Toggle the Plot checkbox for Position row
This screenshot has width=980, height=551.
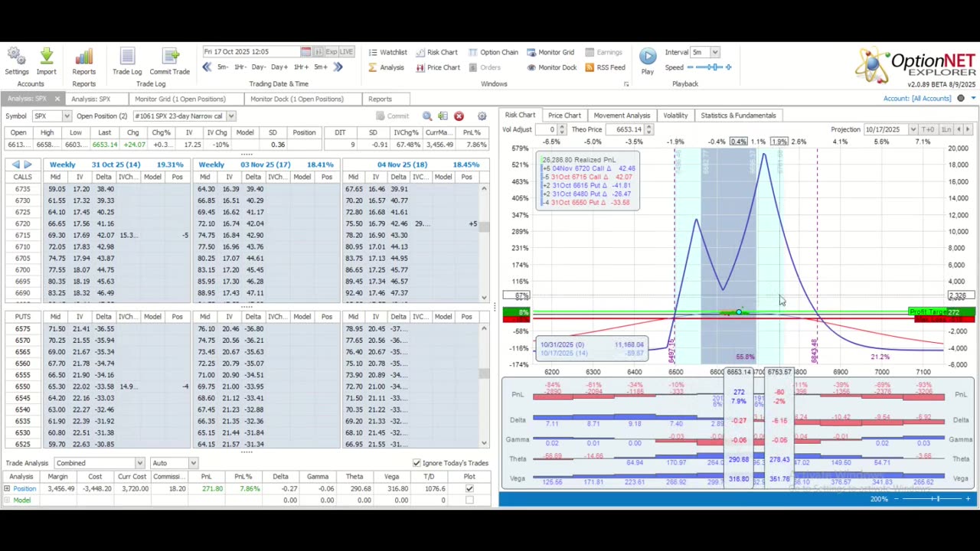469,488
